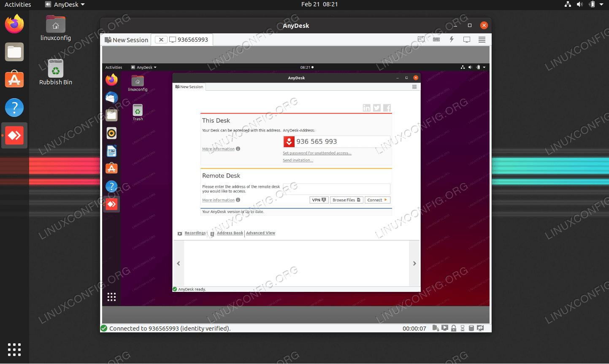Expand AnyDesk menu in remote top bar
The width and height of the screenshot is (609, 364).
pos(143,67)
